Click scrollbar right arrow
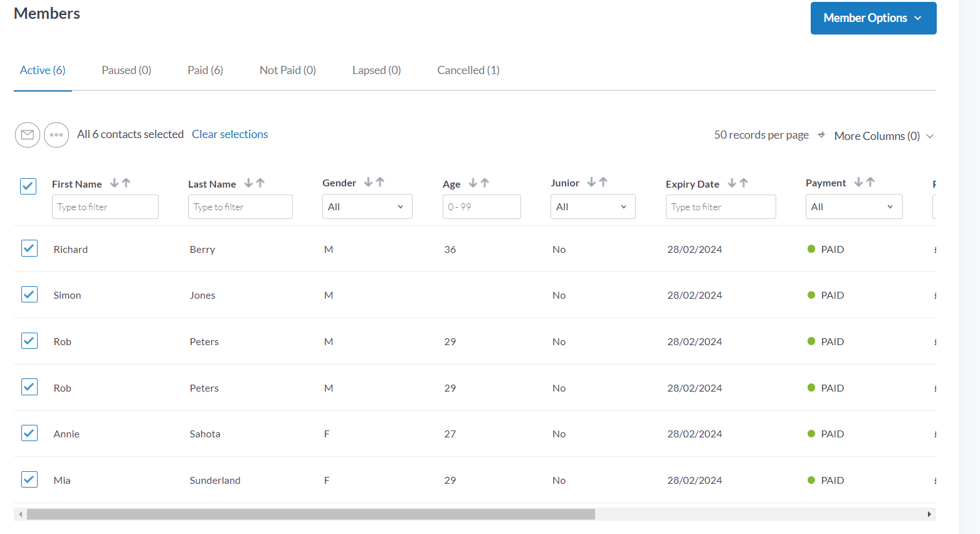This screenshot has height=534, width=980. pos(929,515)
